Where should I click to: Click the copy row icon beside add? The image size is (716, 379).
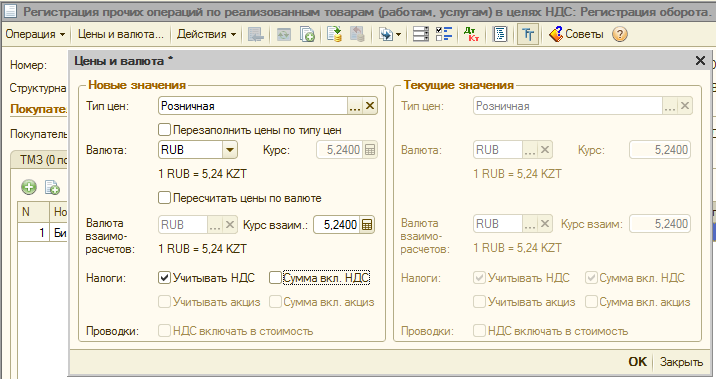[x=52, y=187]
